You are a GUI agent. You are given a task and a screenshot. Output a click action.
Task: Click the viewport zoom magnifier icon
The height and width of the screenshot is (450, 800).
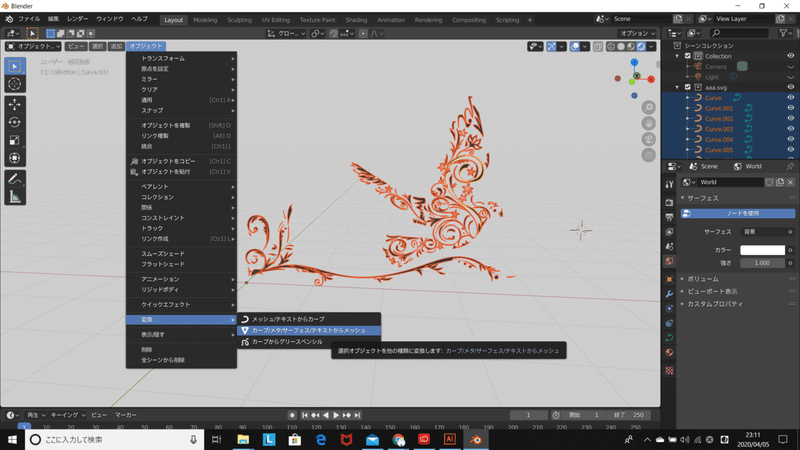point(648,108)
